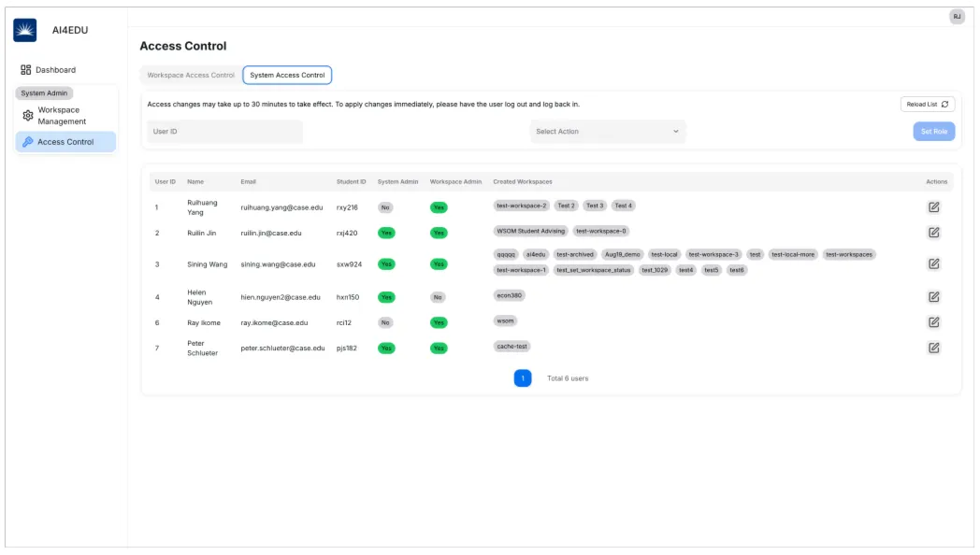The width and height of the screenshot is (980, 555).
Task: Click the test-archived workspace tag
Action: (575, 255)
